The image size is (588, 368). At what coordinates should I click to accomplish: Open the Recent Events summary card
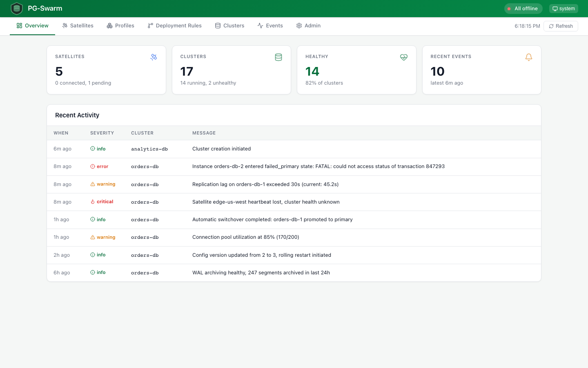[x=482, y=70]
